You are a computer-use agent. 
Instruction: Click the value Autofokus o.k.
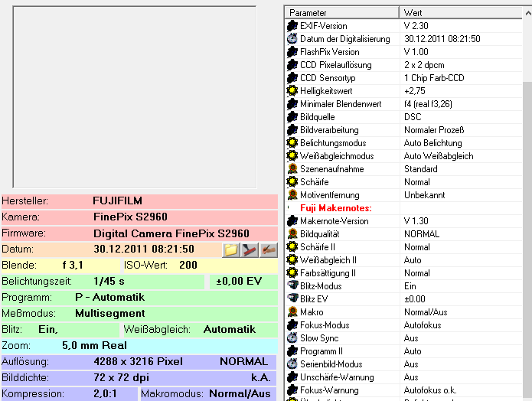pyautogui.click(x=430, y=390)
